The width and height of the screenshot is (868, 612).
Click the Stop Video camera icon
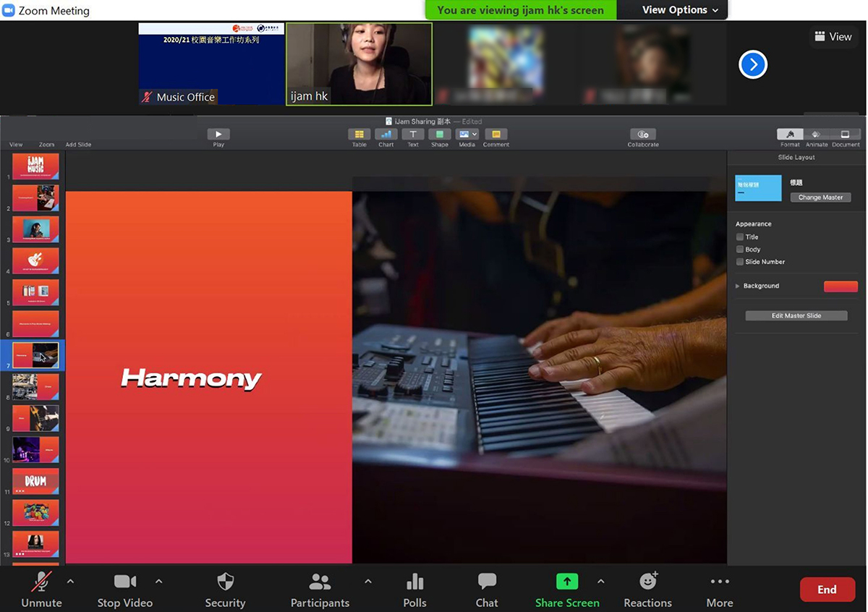[125, 582]
